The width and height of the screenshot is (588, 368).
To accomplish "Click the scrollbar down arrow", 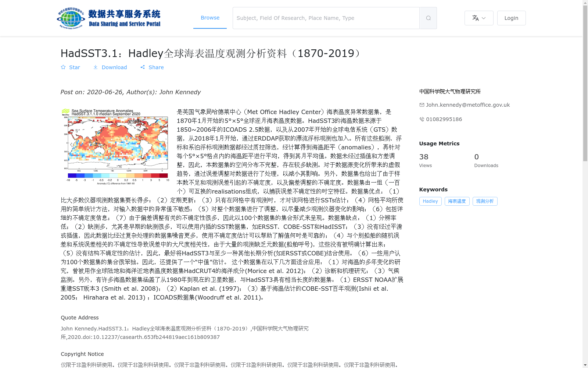I will [585, 365].
